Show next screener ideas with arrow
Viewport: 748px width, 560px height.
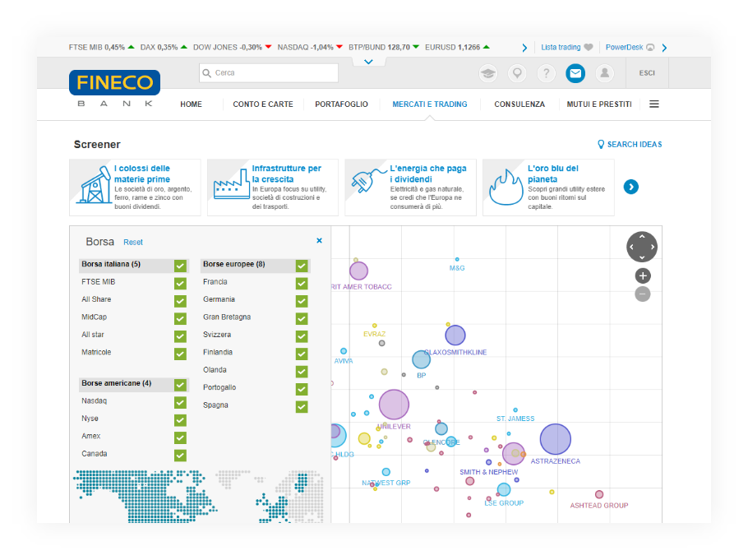(630, 187)
